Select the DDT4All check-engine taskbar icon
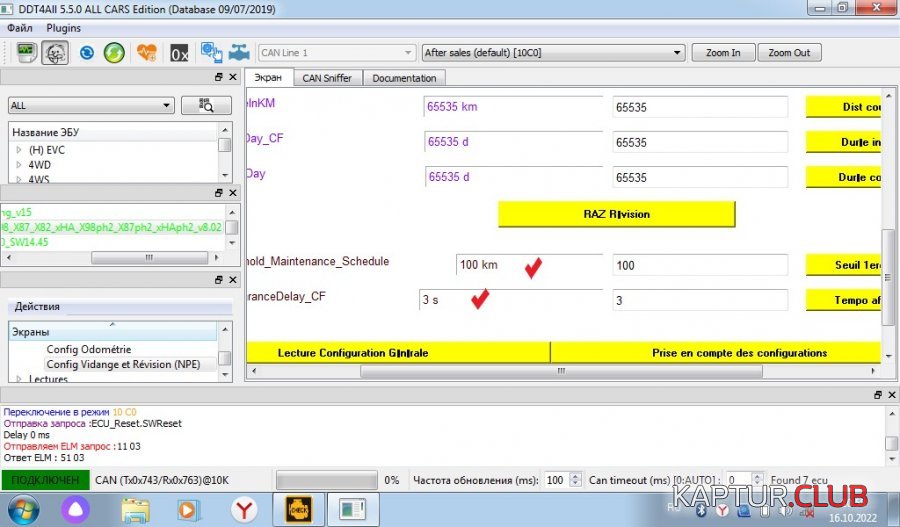The width and height of the screenshot is (900, 527). [x=299, y=510]
